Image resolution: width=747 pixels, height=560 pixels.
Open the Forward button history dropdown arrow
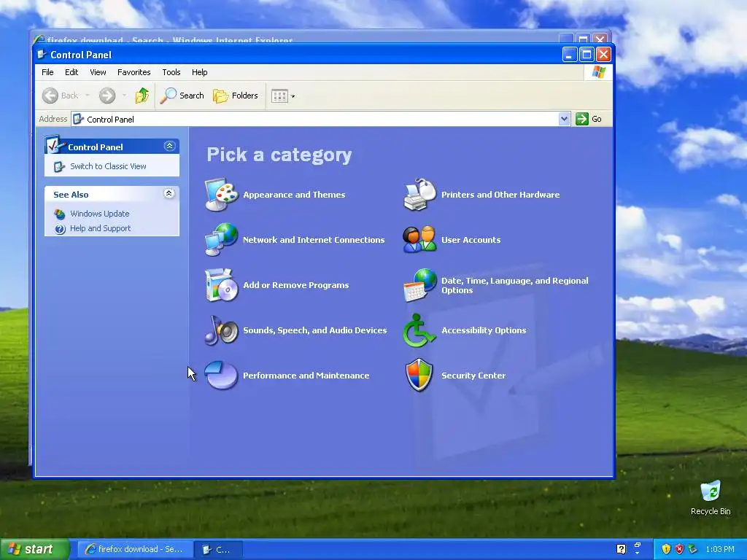pos(124,96)
